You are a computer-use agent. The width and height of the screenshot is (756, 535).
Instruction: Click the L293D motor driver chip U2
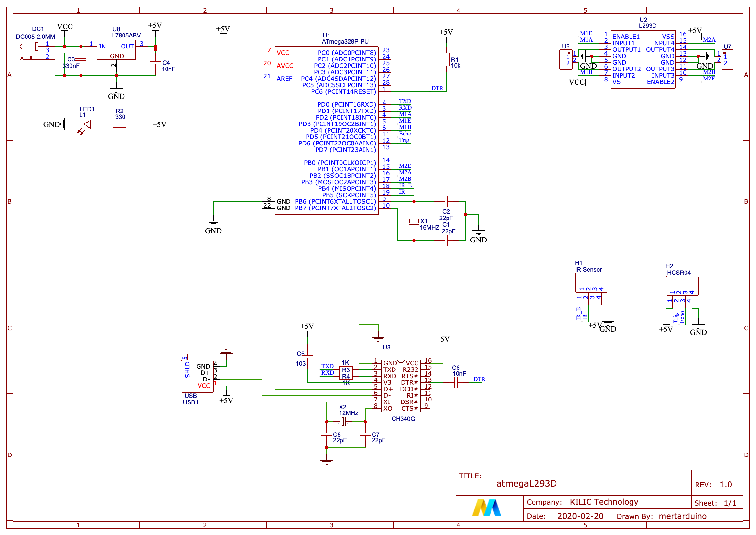(x=643, y=59)
